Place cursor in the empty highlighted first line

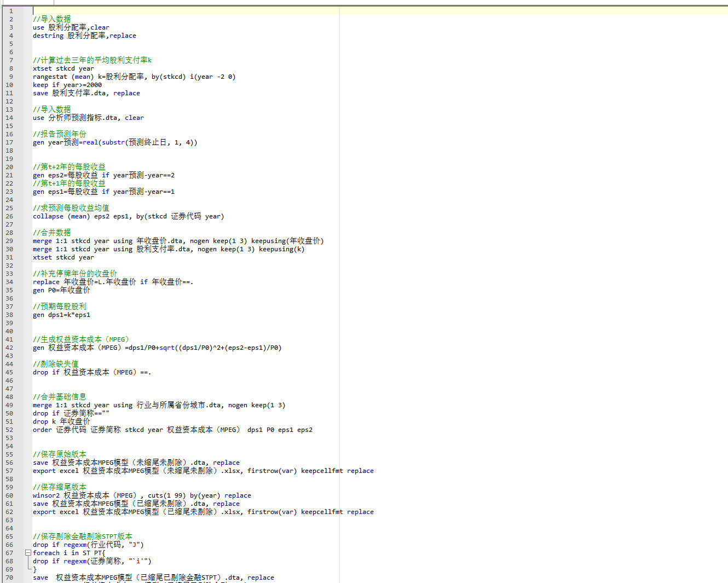click(219, 11)
